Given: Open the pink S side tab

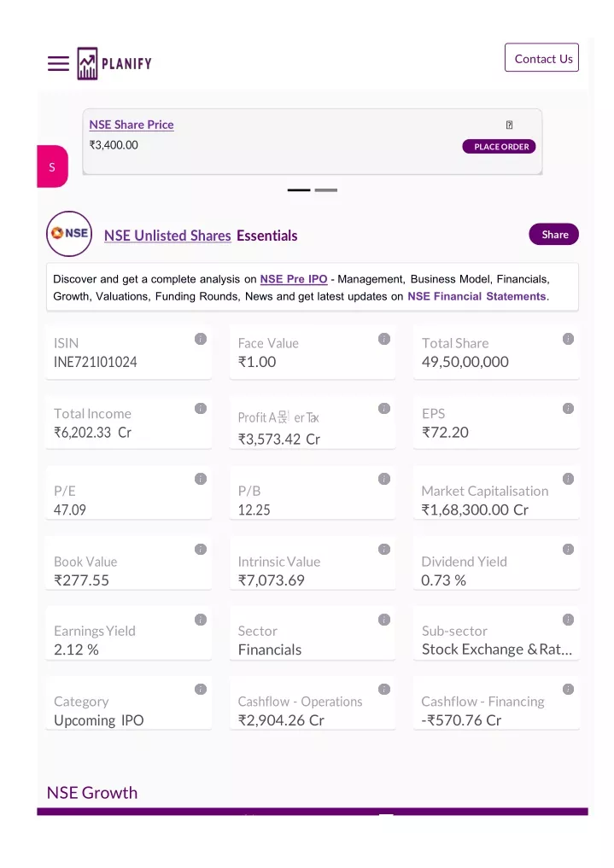Looking at the screenshot, I should point(52,166).
